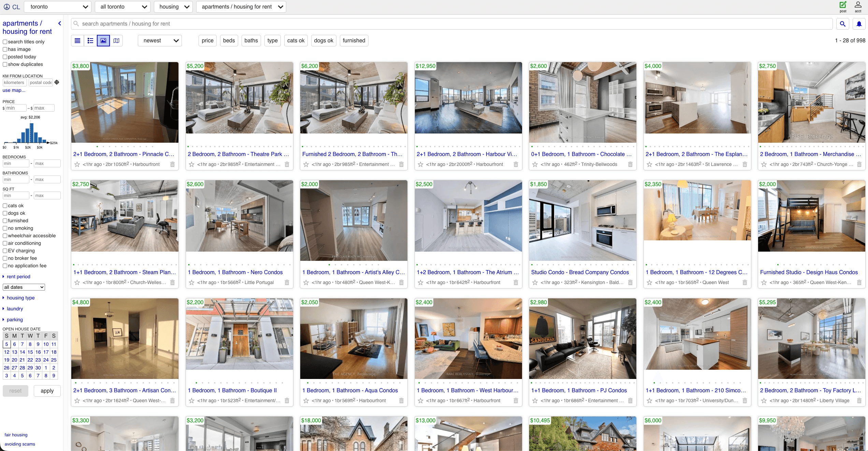
Task: Enable the 'has image' checkbox
Action: (5, 49)
